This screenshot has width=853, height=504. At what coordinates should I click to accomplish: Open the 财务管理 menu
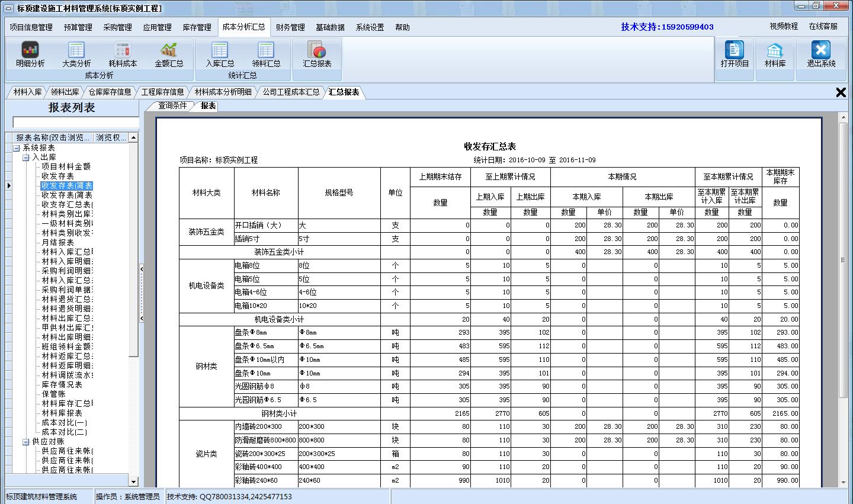[290, 27]
